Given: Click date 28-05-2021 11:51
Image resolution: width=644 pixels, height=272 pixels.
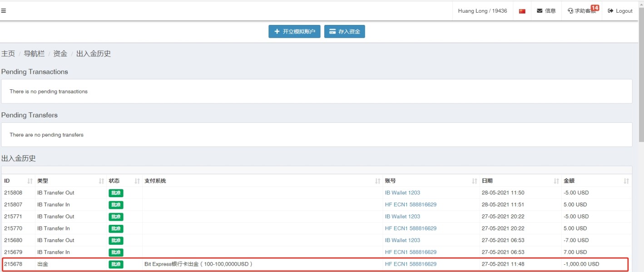Looking at the screenshot, I should point(503,204).
